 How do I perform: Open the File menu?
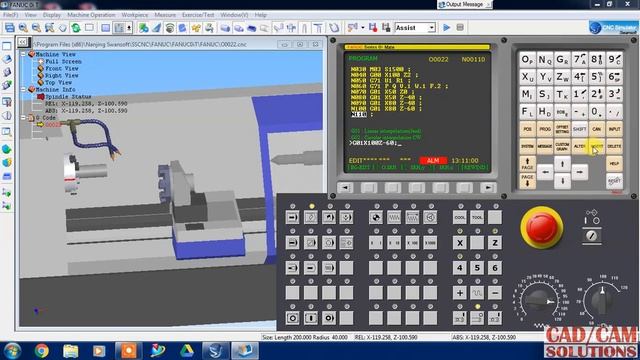(x=10, y=15)
